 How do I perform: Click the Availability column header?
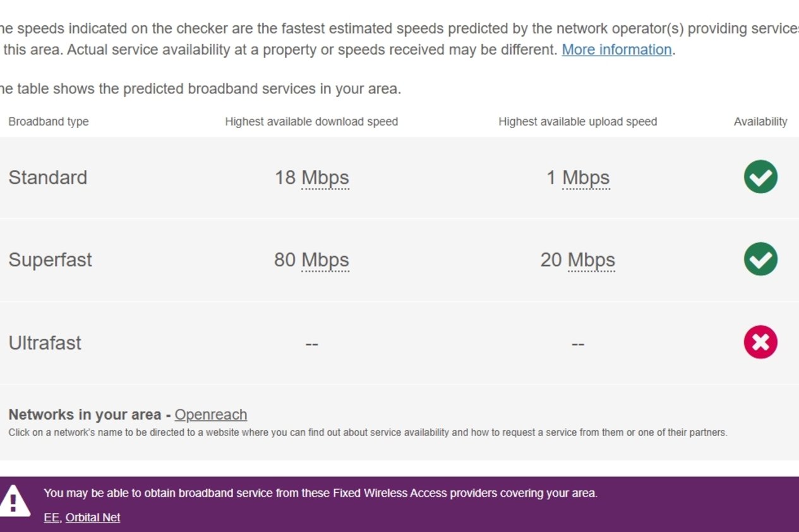[760, 122]
